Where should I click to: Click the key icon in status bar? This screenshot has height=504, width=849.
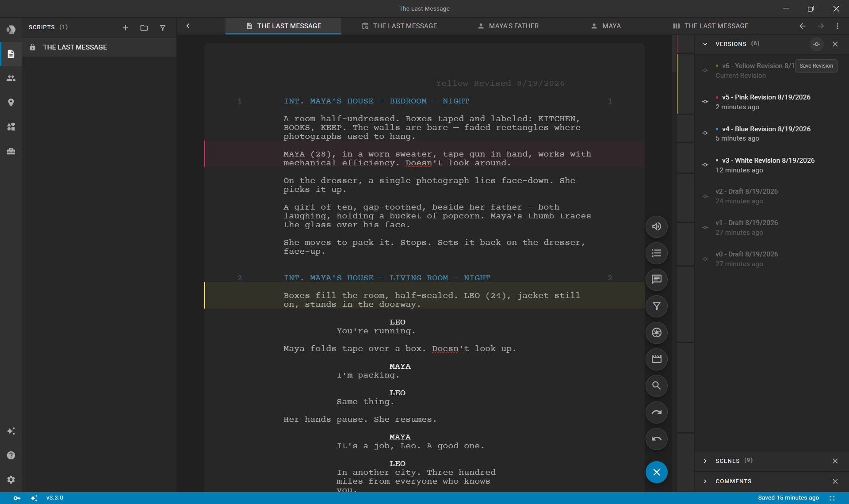(x=17, y=498)
